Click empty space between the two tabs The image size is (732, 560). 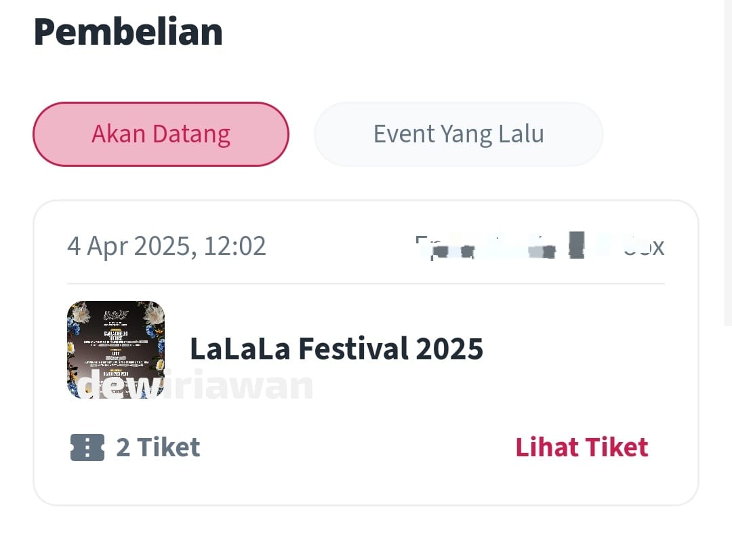tap(302, 134)
